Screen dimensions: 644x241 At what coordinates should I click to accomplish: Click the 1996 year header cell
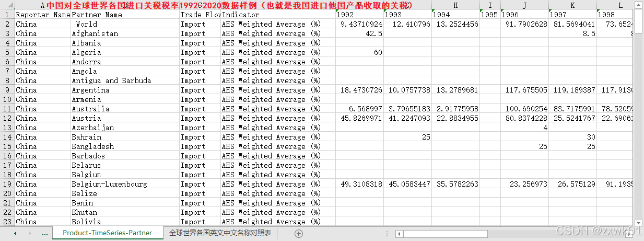[524, 15]
